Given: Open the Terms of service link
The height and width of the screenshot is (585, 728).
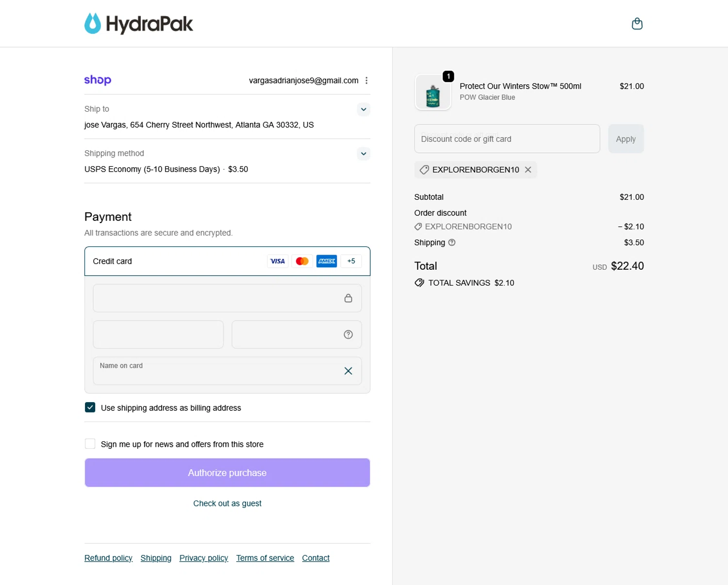Looking at the screenshot, I should point(265,558).
